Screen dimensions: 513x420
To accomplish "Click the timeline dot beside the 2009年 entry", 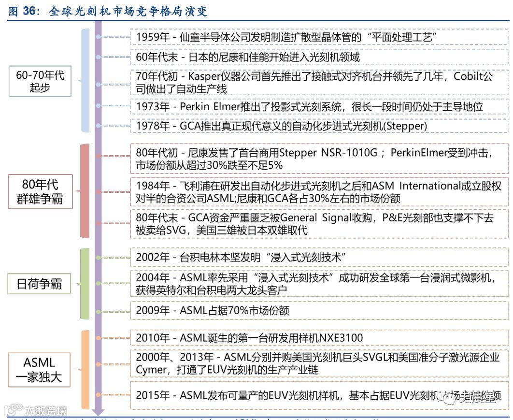I will 98,312.
